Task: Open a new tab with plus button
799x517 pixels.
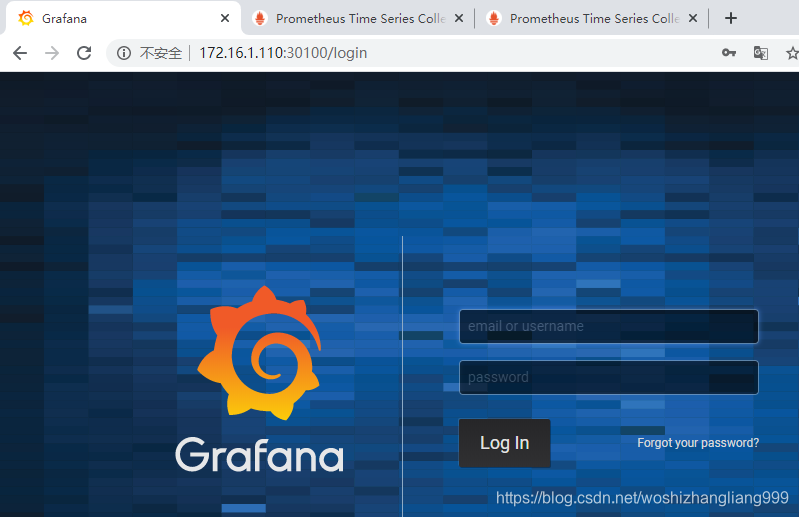Action: (x=731, y=18)
